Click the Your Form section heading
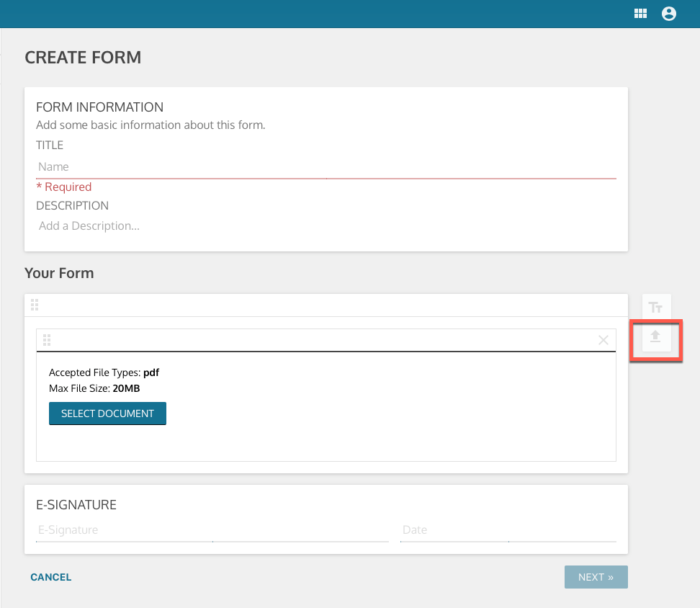The image size is (700, 608). point(60,273)
